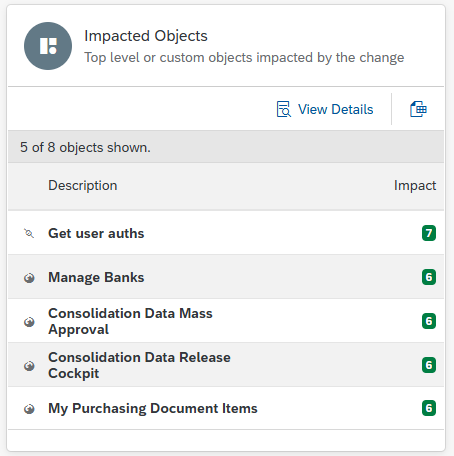454x456 pixels.
Task: Select the Get user auths row
Action: coord(226,233)
